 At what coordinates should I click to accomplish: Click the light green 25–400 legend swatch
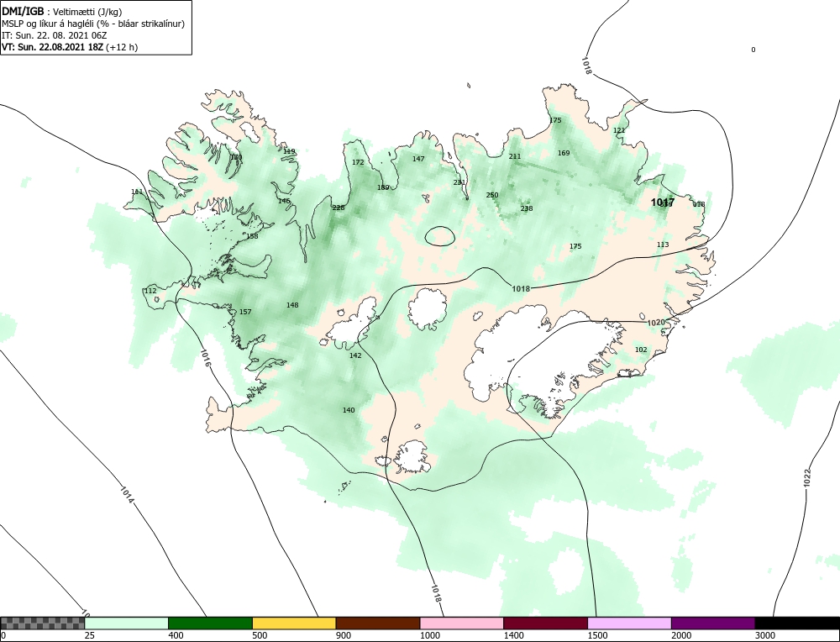127,624
